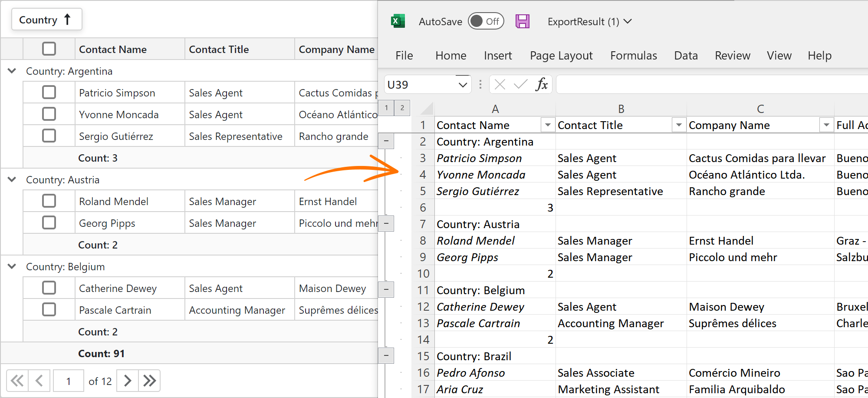The height and width of the screenshot is (398, 868).
Task: Tick the checkbox for Georg Pipps
Action: [49, 222]
